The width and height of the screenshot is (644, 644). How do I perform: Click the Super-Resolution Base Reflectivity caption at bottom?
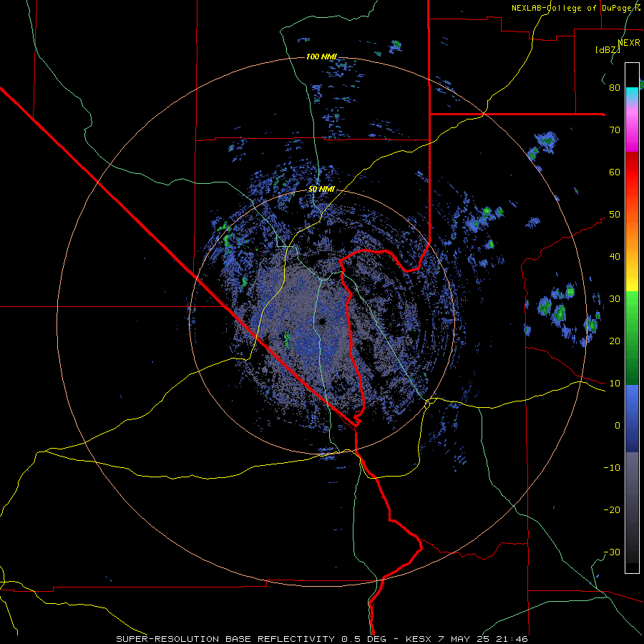coord(322,639)
